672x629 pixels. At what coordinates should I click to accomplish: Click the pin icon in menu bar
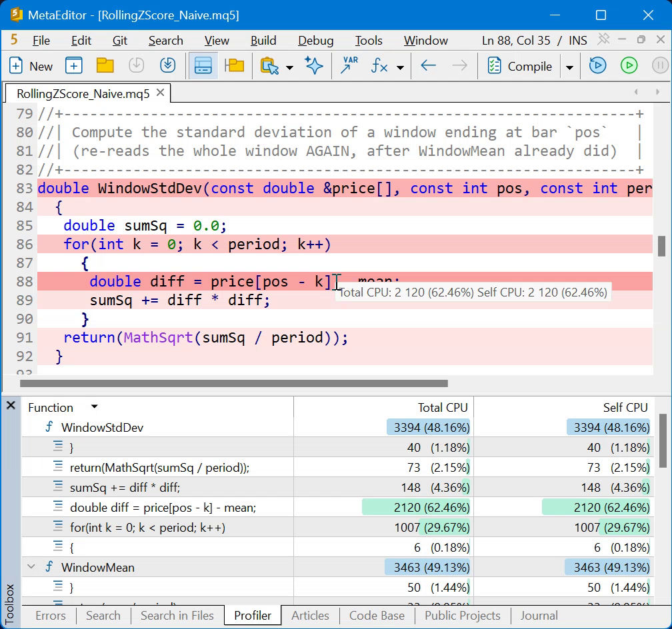click(603, 39)
